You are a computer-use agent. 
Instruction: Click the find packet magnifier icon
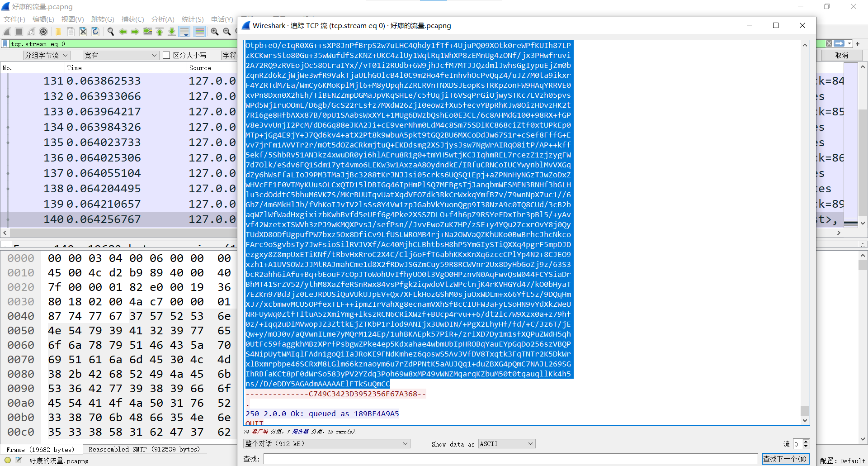pyautogui.click(x=111, y=32)
